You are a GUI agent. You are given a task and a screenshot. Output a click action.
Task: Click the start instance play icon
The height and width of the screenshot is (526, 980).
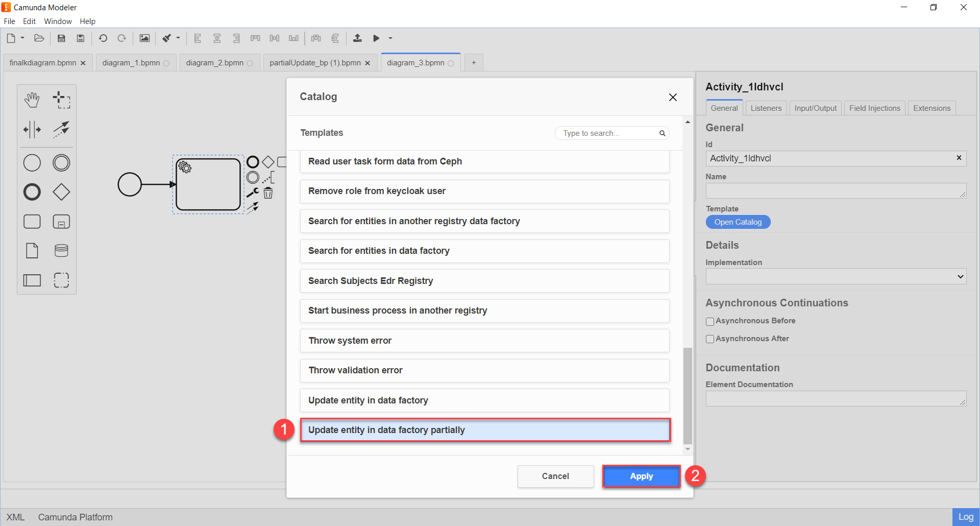tap(376, 38)
